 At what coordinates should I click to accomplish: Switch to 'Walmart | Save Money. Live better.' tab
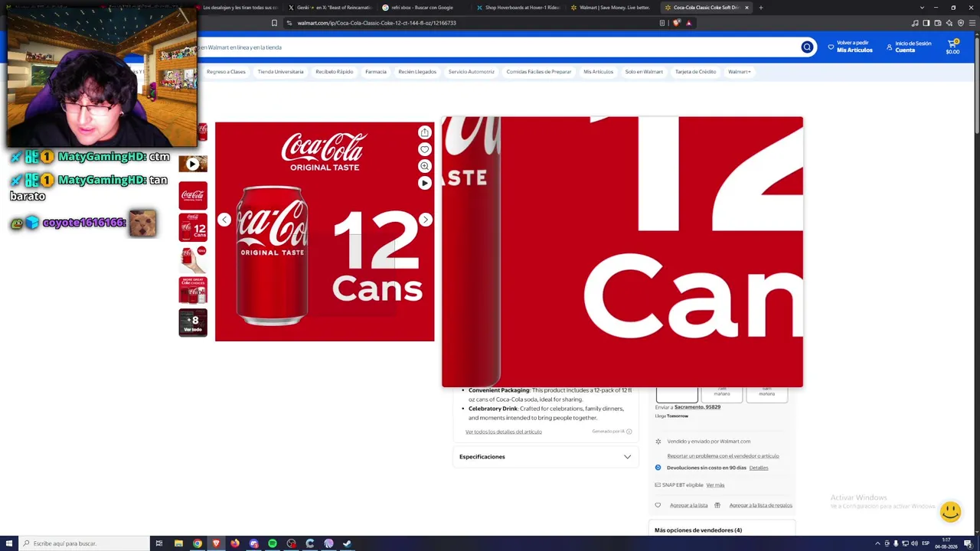tap(611, 8)
